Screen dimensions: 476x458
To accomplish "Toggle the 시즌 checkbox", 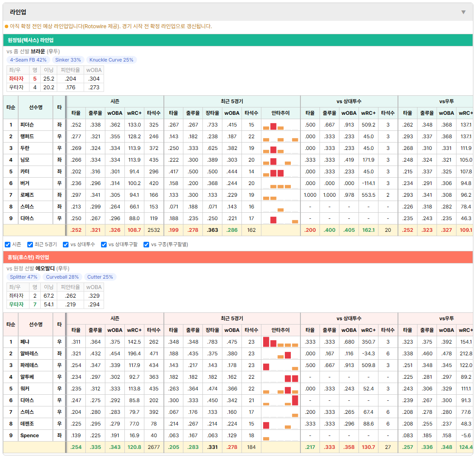I will coord(8,245).
